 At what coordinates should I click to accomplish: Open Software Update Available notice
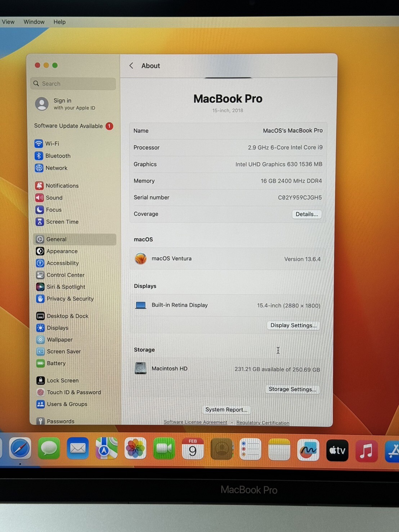coord(74,126)
